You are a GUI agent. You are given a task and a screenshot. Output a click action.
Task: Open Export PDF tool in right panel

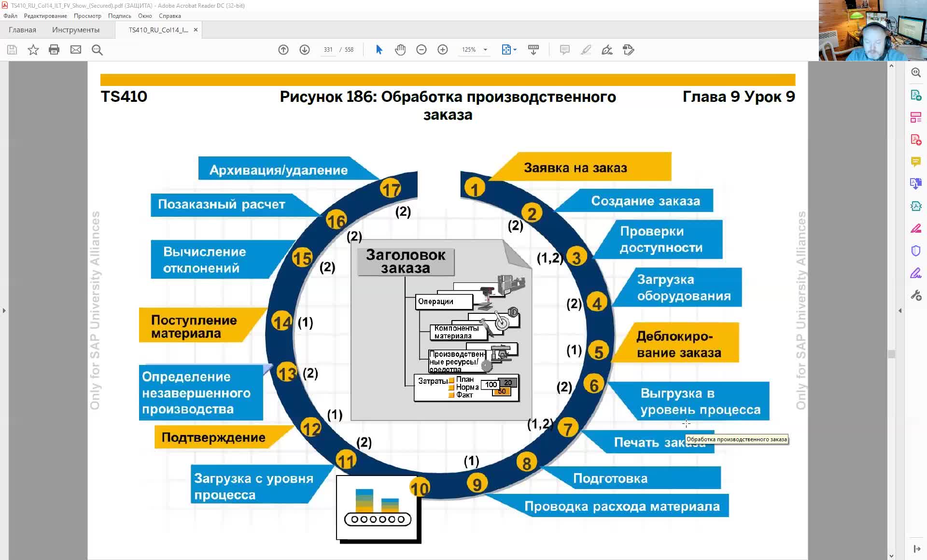click(916, 95)
